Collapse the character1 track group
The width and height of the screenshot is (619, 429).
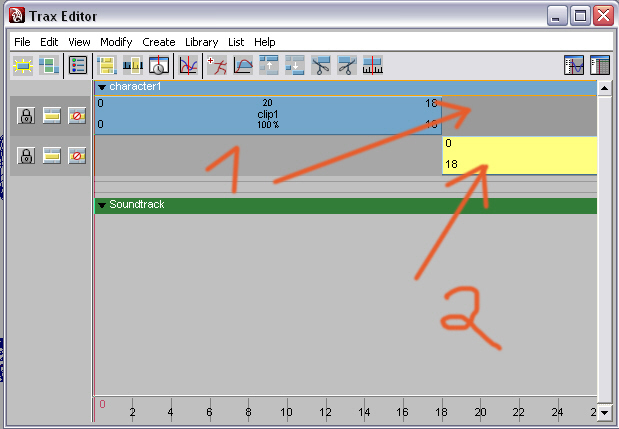102,88
